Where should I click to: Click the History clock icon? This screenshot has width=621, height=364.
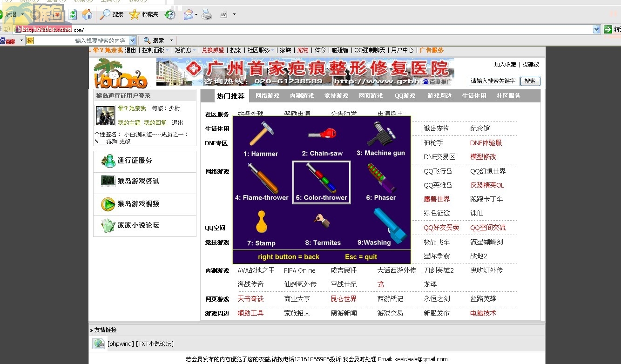(170, 14)
